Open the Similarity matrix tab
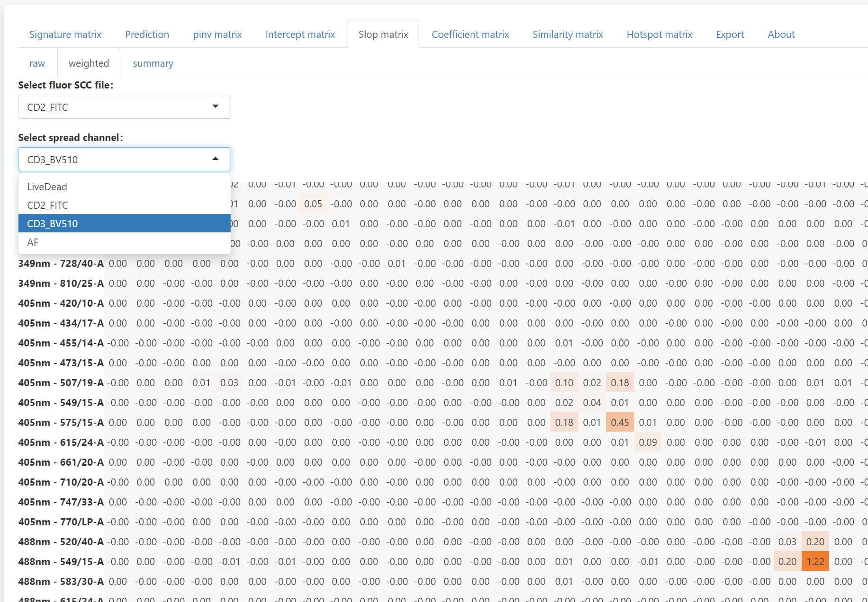Screen dimensions: 868x602 coord(567,35)
